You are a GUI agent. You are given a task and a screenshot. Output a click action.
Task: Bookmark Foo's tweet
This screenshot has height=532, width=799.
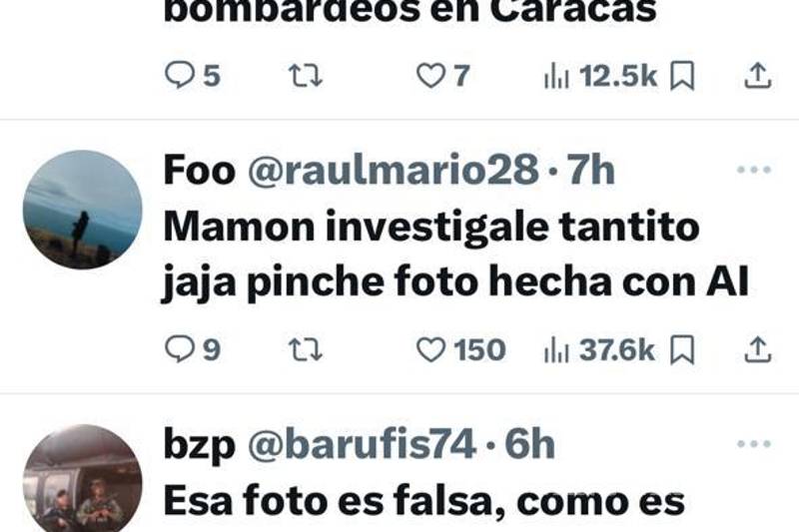tap(682, 349)
